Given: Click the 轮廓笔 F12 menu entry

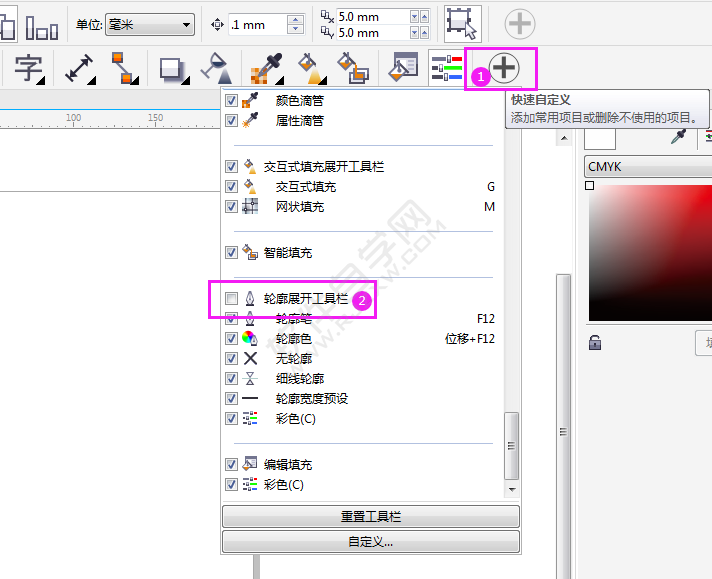Looking at the screenshot, I should coord(361,318).
